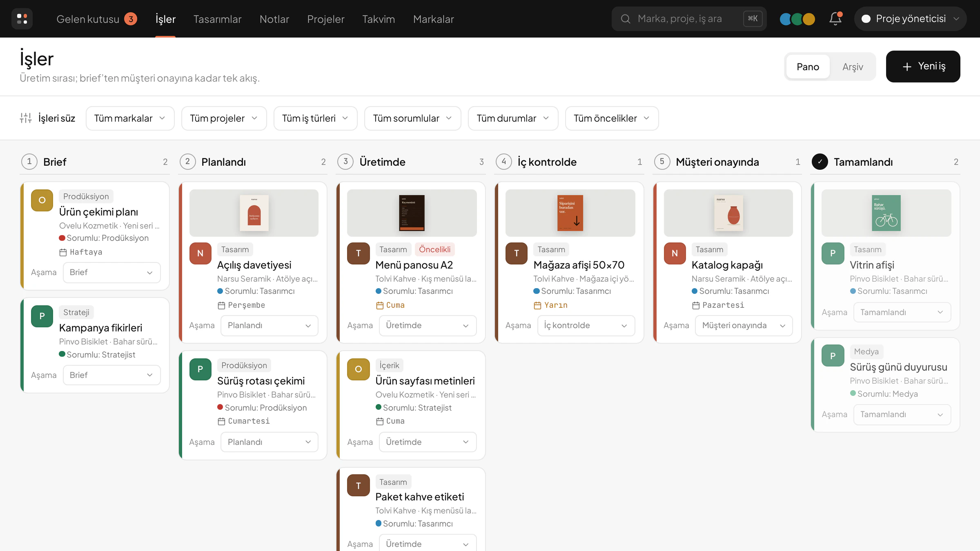The width and height of the screenshot is (980, 551).
Task: Click the T avatar on Menü panosu A2
Action: 358,253
